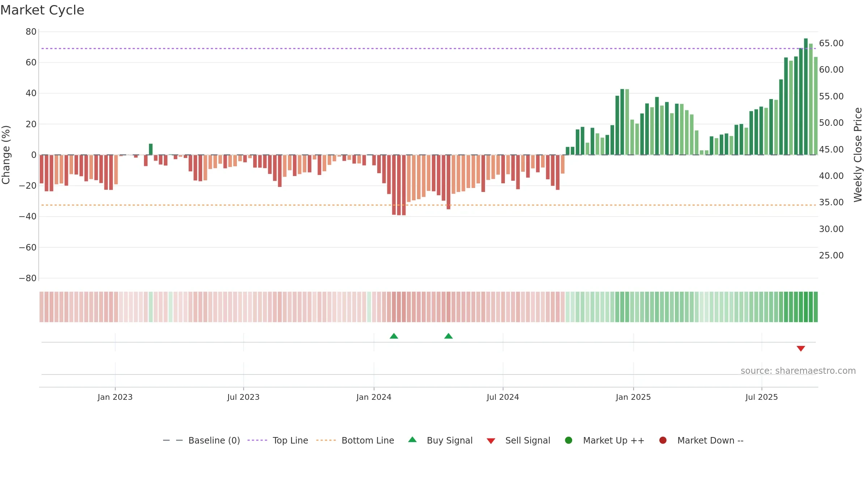
Task: Toggle the Market Down -- legend entry
Action: pyautogui.click(x=701, y=440)
